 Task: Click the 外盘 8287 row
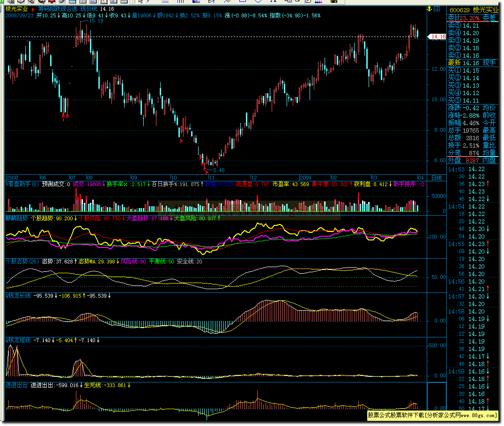click(464, 160)
